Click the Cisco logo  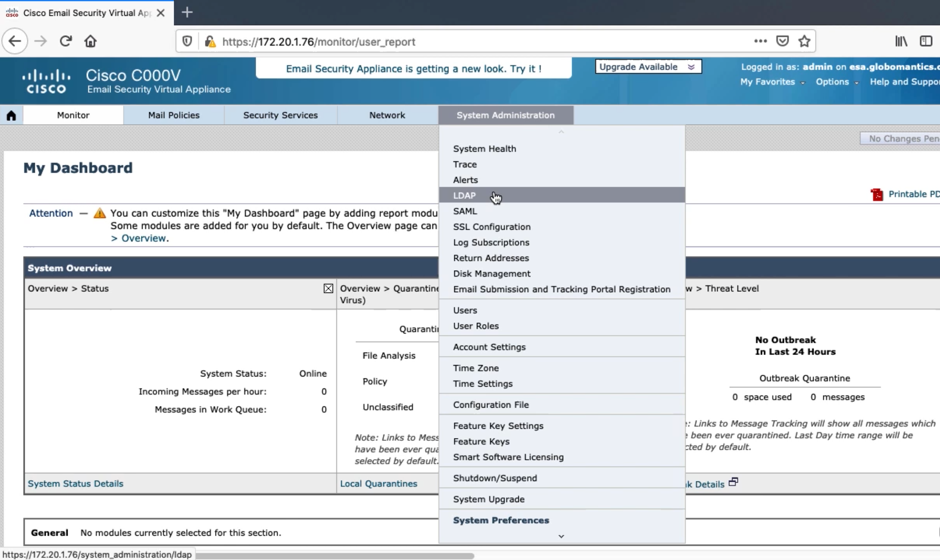click(x=46, y=81)
